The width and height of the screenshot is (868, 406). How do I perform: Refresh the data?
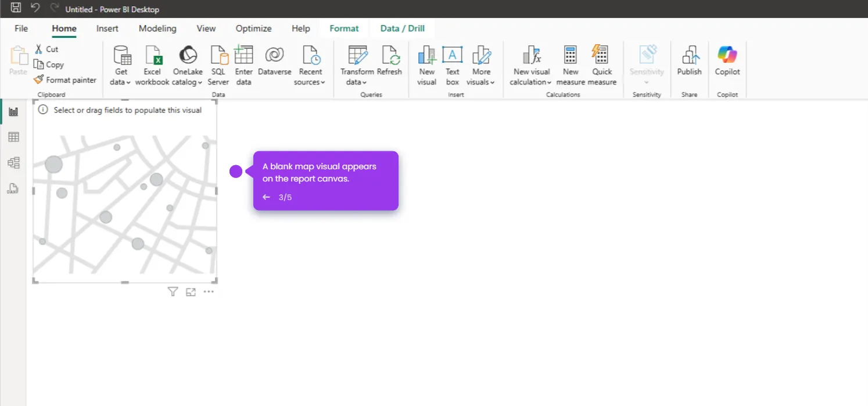(x=389, y=61)
